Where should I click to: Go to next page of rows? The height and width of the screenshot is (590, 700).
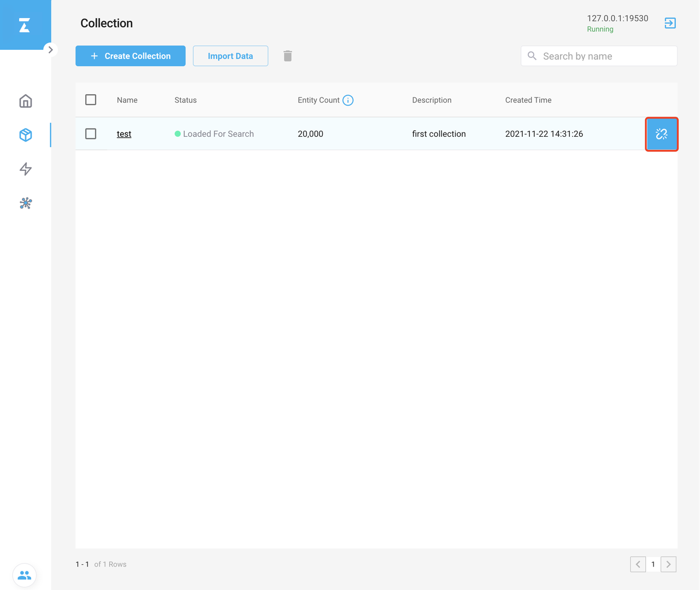pos(668,564)
